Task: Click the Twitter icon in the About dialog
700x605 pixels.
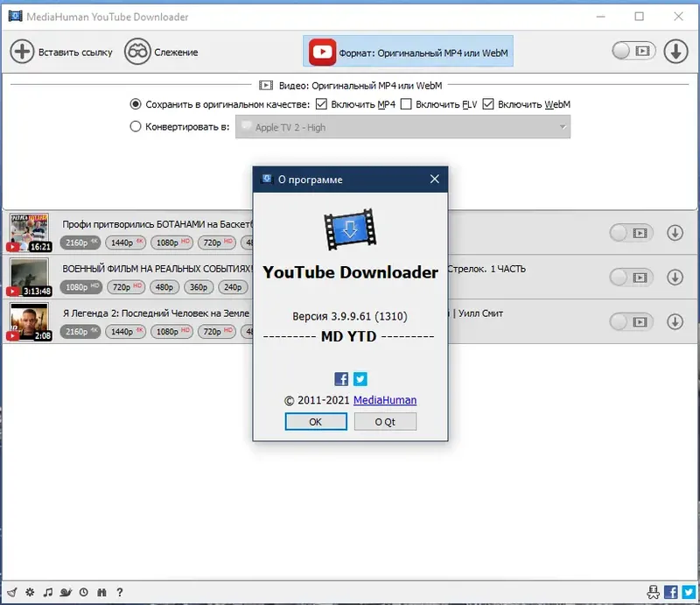Action: pyautogui.click(x=360, y=379)
